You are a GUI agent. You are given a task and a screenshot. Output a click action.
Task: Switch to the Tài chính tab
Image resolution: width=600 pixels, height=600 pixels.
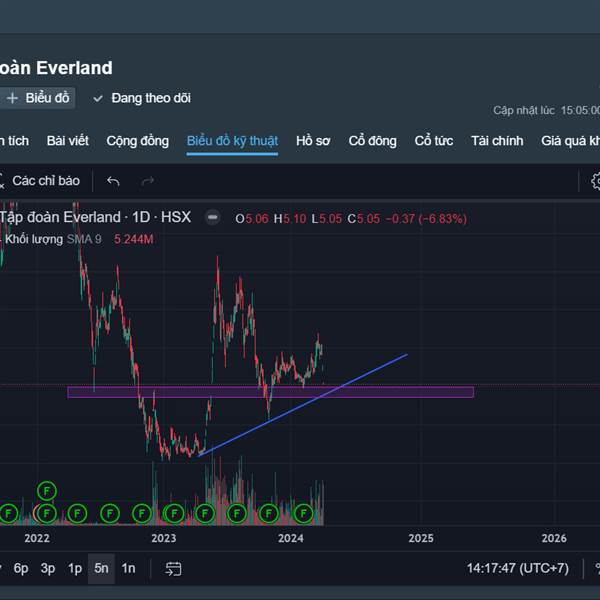tap(497, 141)
